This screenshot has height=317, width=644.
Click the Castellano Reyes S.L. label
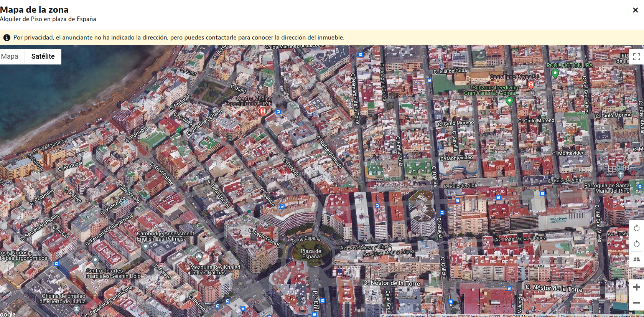[515, 77]
